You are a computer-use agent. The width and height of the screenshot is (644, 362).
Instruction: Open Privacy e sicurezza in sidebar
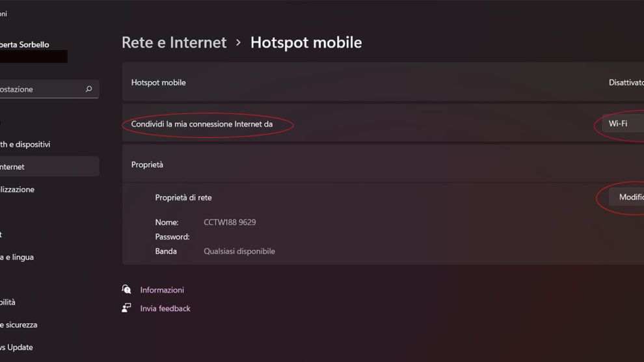tap(18, 325)
